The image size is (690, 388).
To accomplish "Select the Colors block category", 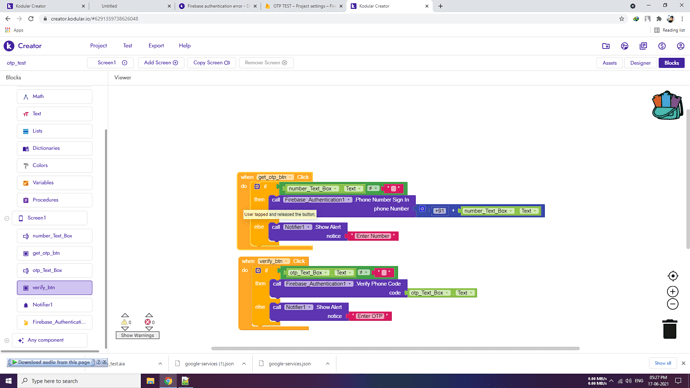I will pos(55,165).
